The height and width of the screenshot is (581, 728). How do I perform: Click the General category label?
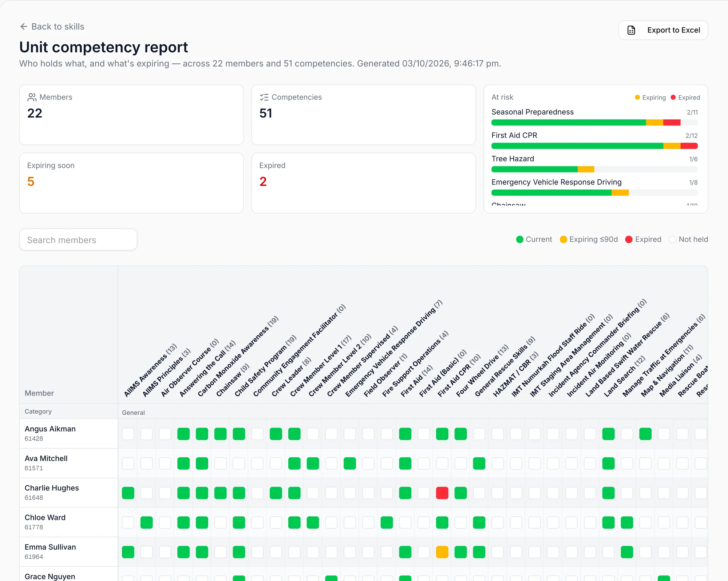pos(133,413)
